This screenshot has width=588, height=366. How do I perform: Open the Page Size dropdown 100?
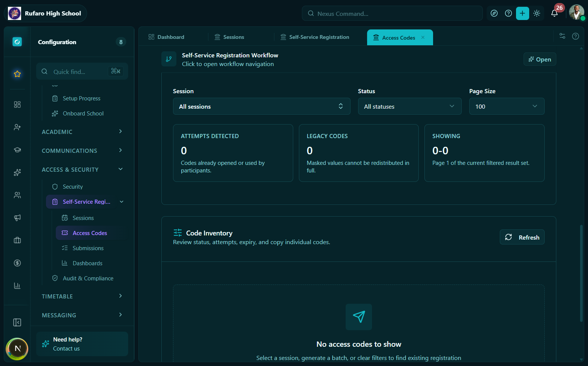[x=507, y=106]
